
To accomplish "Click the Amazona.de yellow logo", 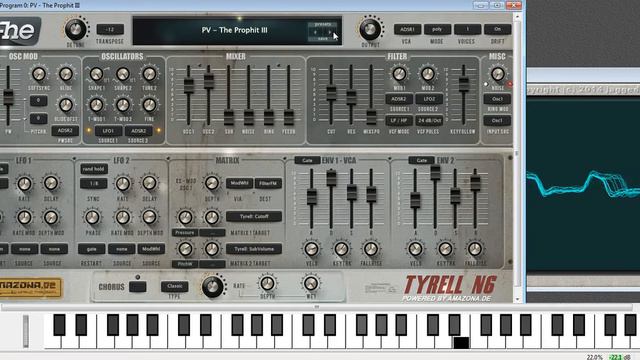I will 30,288.
